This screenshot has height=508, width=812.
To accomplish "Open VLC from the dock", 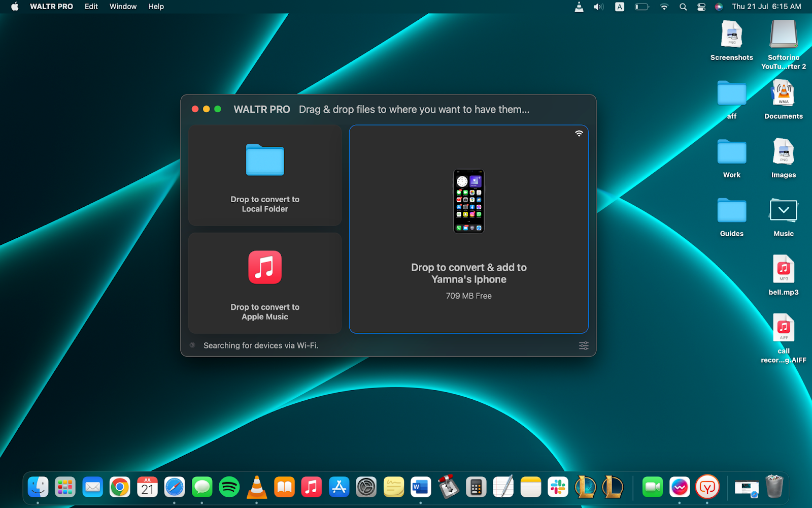I will 257,487.
